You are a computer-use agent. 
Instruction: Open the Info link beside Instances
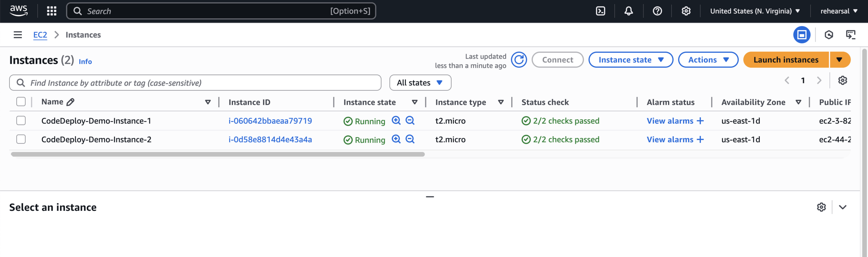tap(85, 61)
